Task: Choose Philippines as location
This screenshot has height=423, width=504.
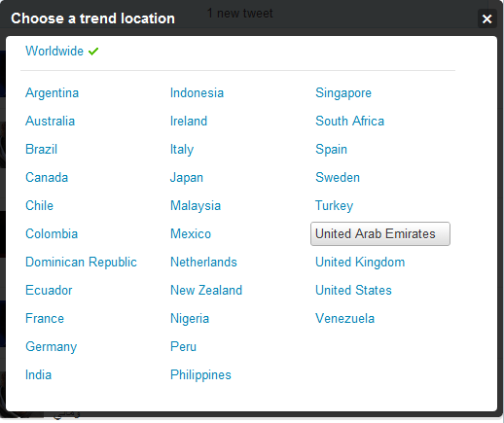Action: tap(200, 374)
